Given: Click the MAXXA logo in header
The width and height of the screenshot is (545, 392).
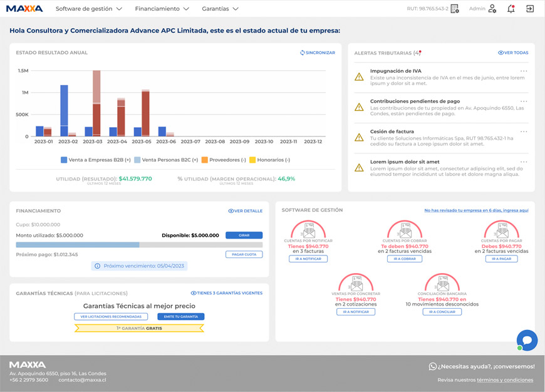Looking at the screenshot, I should [x=24, y=9].
